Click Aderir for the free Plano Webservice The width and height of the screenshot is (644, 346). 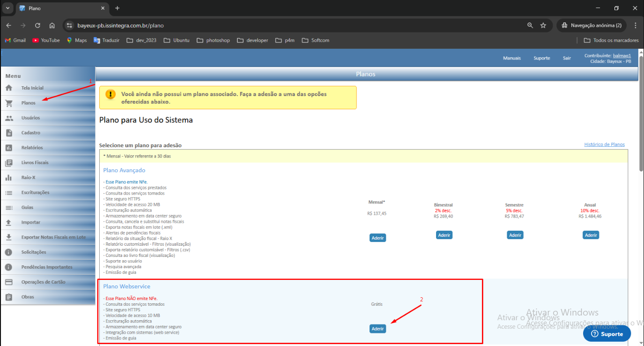378,329
